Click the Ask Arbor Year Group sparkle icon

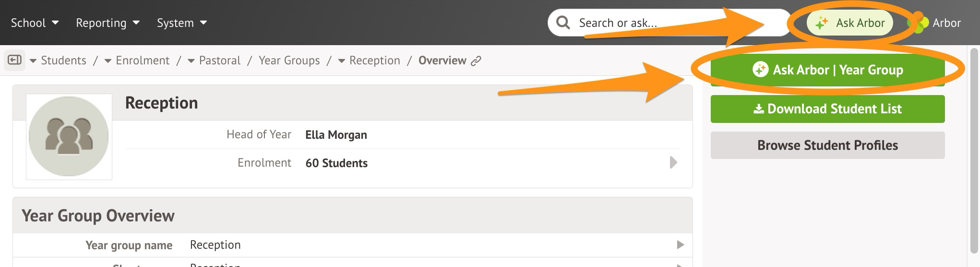coord(760,70)
